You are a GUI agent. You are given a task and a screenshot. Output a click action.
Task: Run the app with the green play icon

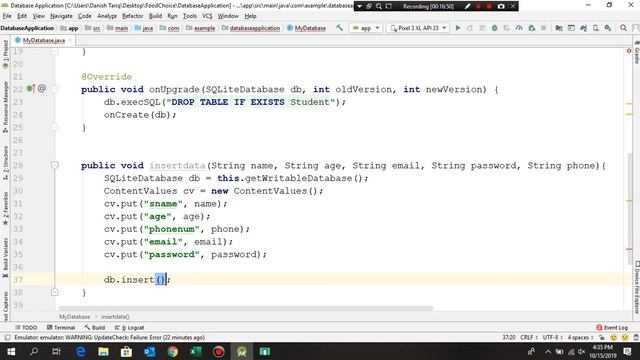(x=458, y=28)
